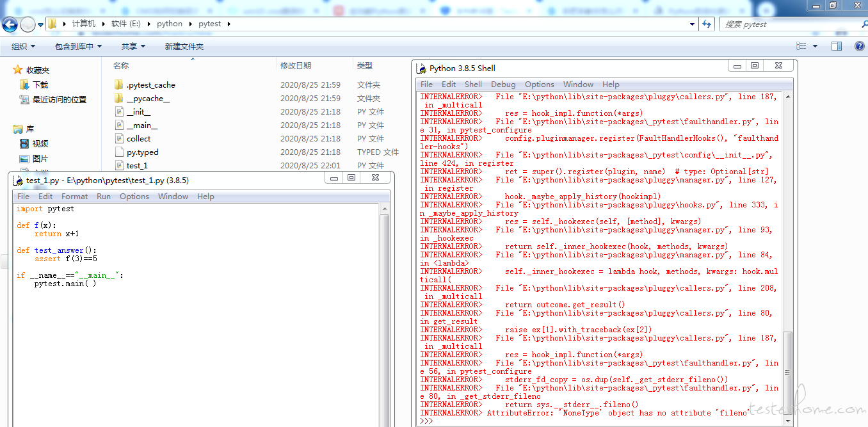Open File menu in Python Shell
The image size is (868, 427).
pos(427,84)
